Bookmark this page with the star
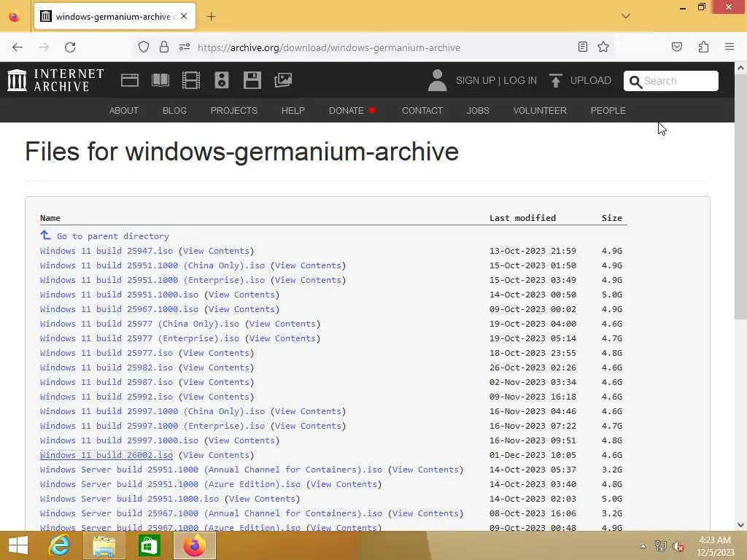 pyautogui.click(x=603, y=47)
